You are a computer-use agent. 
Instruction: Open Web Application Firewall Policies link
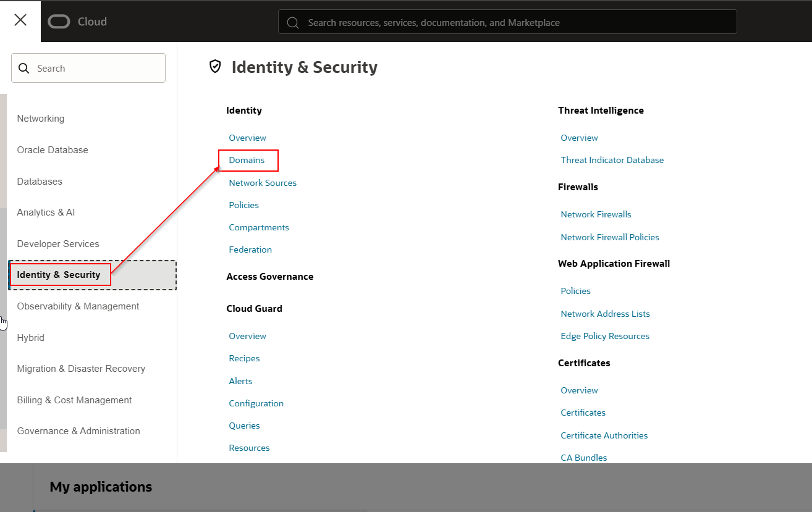(x=575, y=291)
